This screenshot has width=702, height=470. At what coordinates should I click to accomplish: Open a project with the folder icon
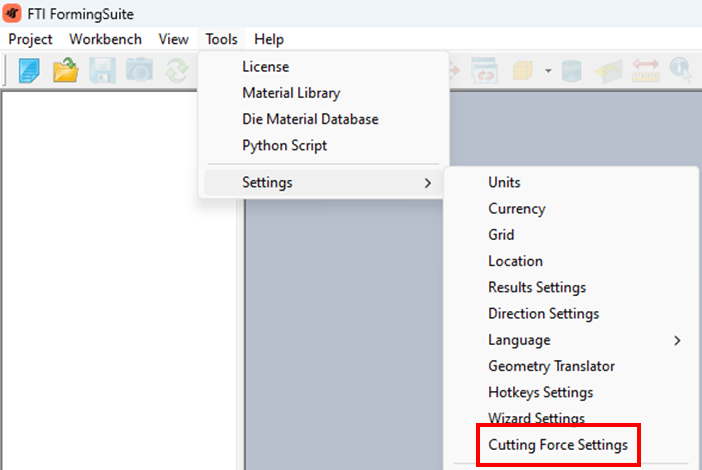[66, 71]
